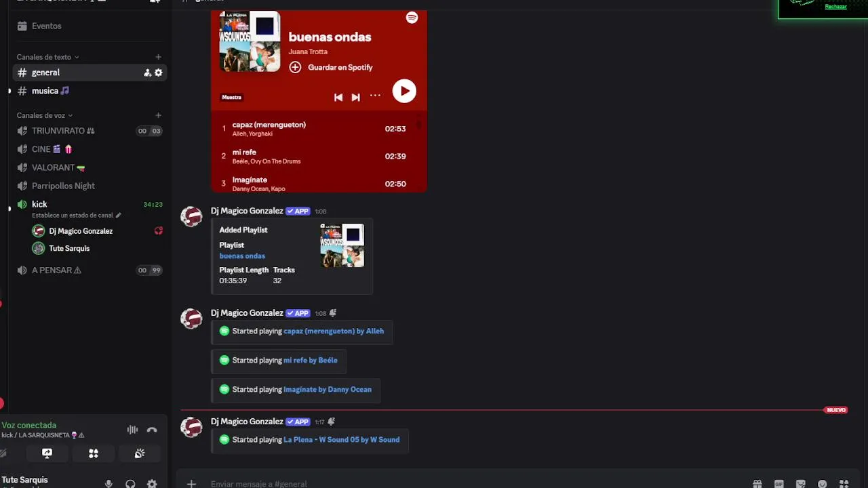Skip to previous track in Spotify embed
Viewport: 868px width, 488px height.
(x=338, y=97)
